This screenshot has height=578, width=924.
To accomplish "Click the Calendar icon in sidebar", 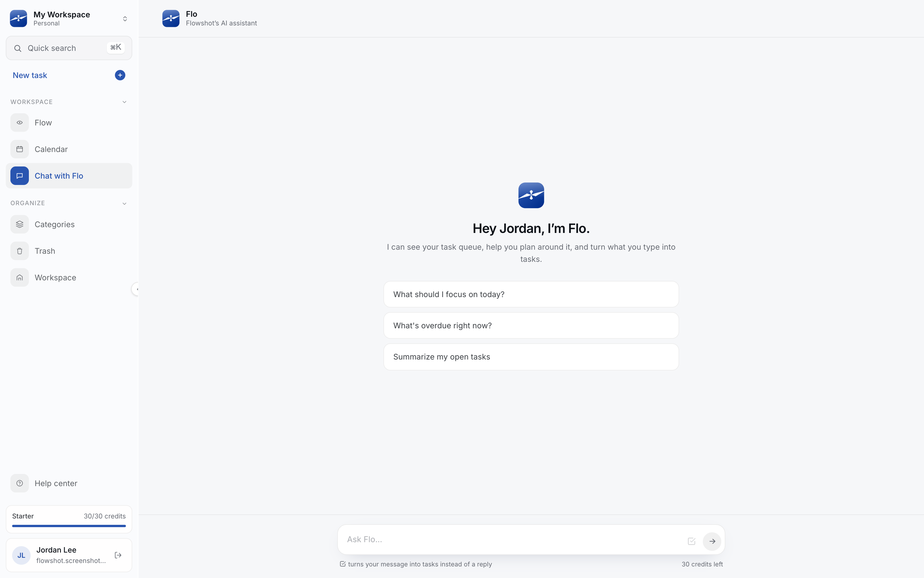I will [19, 149].
